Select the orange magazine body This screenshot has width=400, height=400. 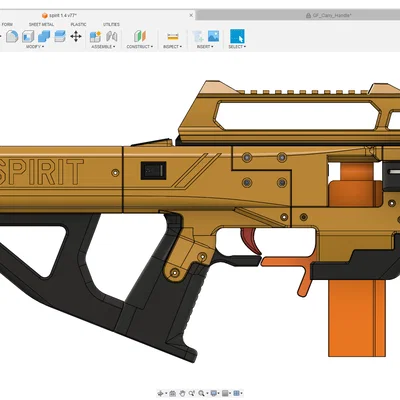[357, 318]
